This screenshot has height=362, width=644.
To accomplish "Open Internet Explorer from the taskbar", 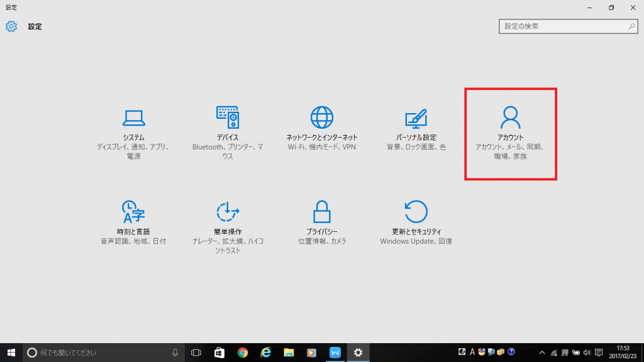I will [x=265, y=353].
